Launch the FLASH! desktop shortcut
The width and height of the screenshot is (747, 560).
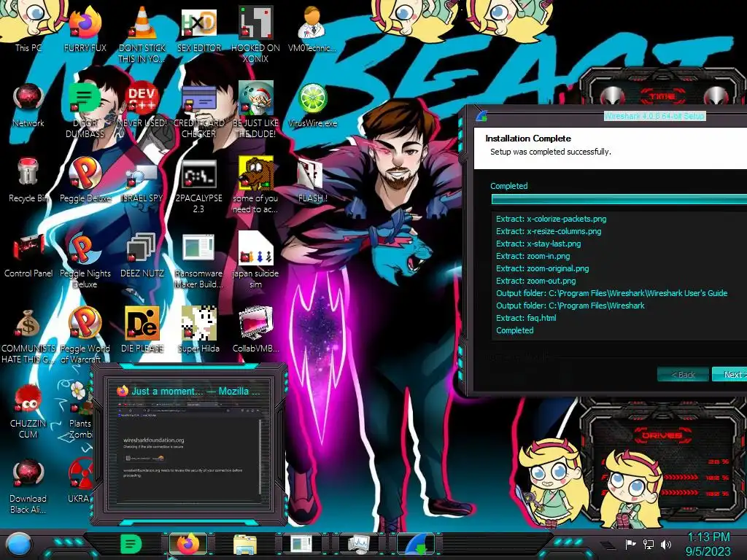click(312, 179)
